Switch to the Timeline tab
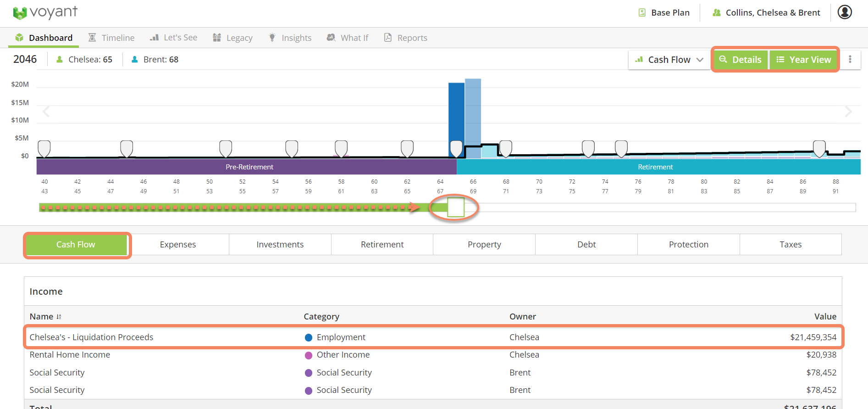This screenshot has height=409, width=868. 111,38
